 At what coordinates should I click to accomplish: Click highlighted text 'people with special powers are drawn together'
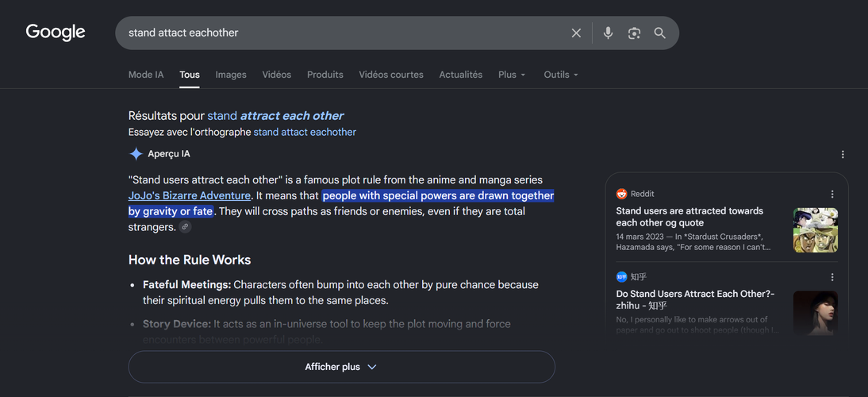[438, 195]
